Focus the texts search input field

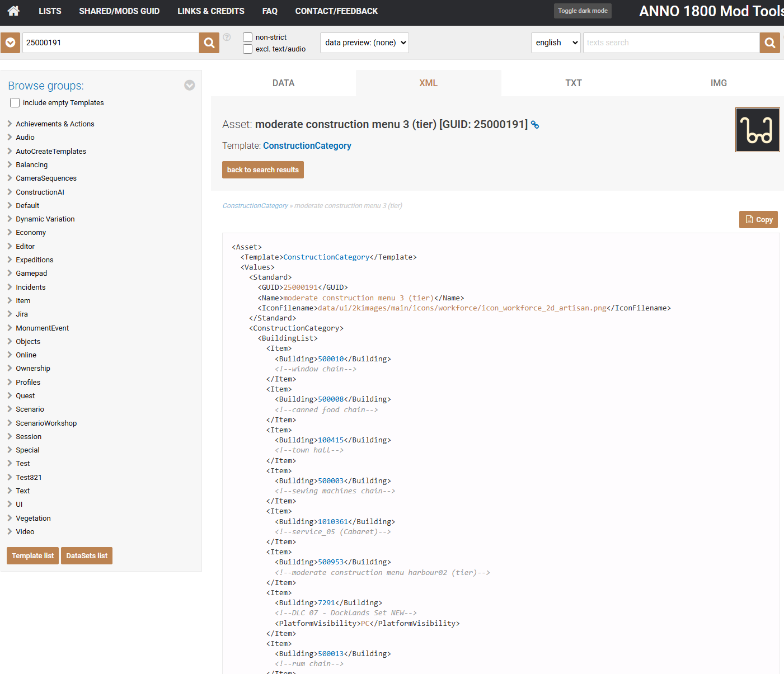point(670,43)
